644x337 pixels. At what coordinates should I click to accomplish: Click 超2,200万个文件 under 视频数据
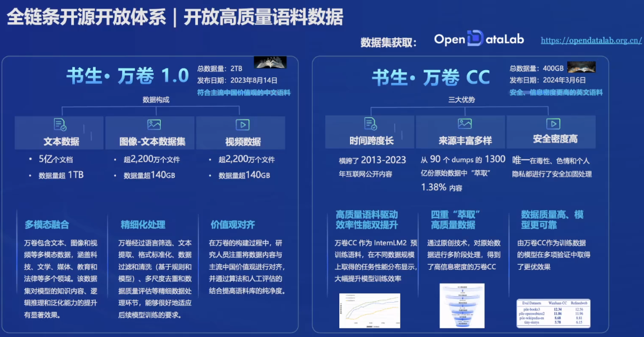point(247,159)
